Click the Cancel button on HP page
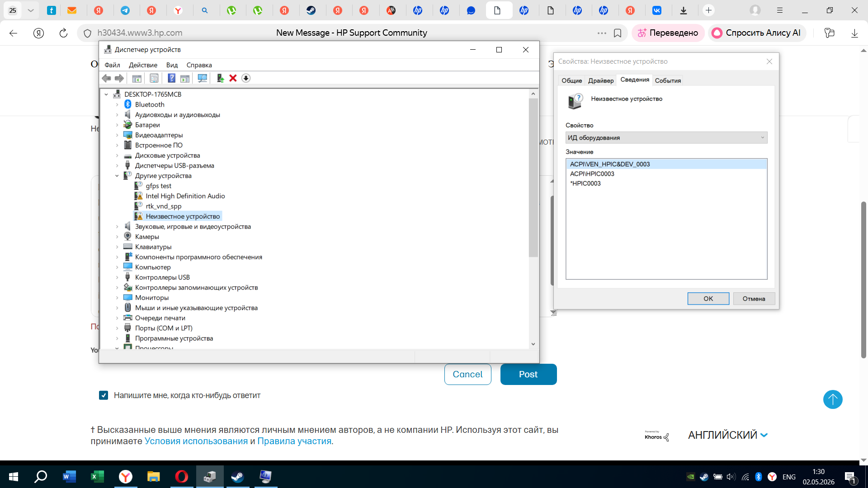Viewport: 868px width, 488px height. pos(467,375)
